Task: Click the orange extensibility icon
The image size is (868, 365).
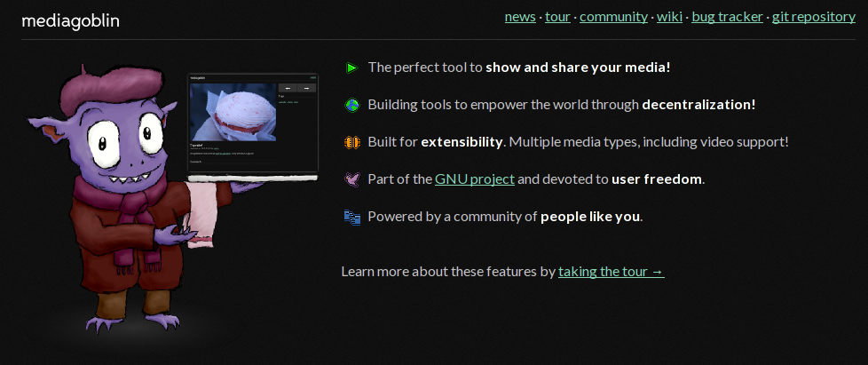Action: (352, 142)
